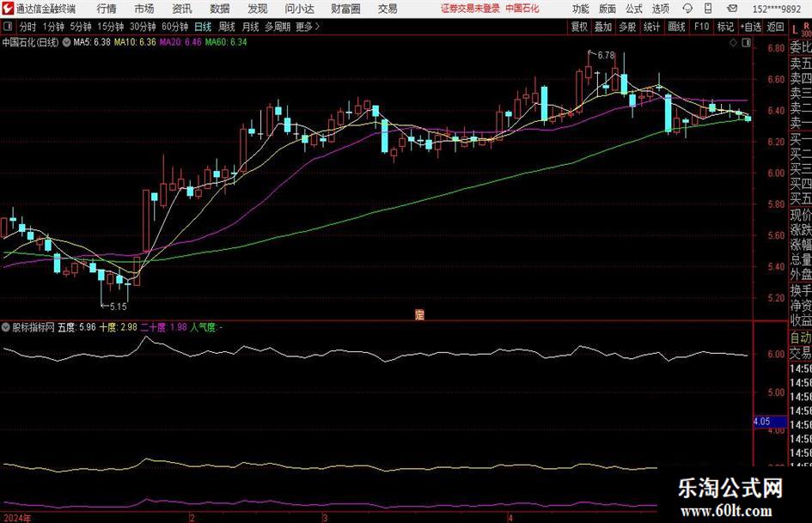The width and height of the screenshot is (812, 523).
Task: Switch to the 30分钟 period
Action: [x=143, y=27]
